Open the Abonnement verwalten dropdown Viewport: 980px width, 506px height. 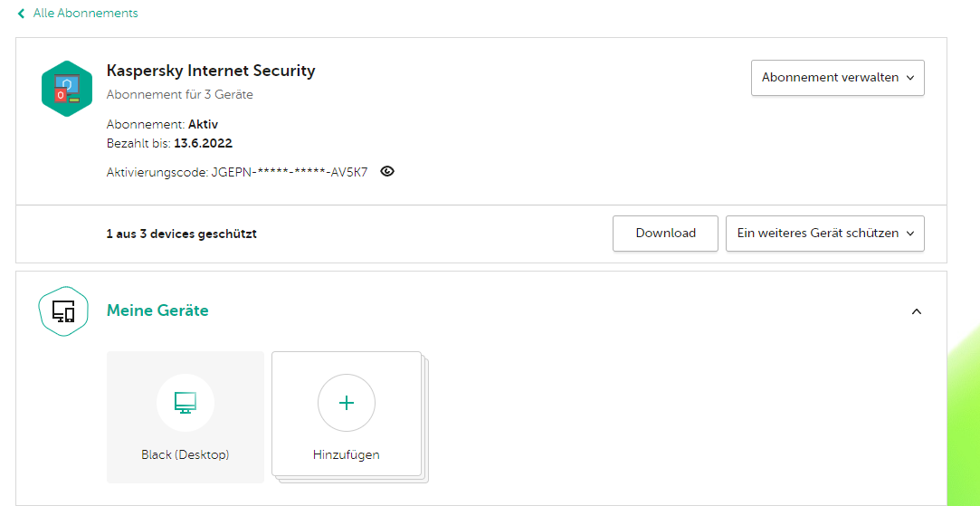click(x=837, y=78)
